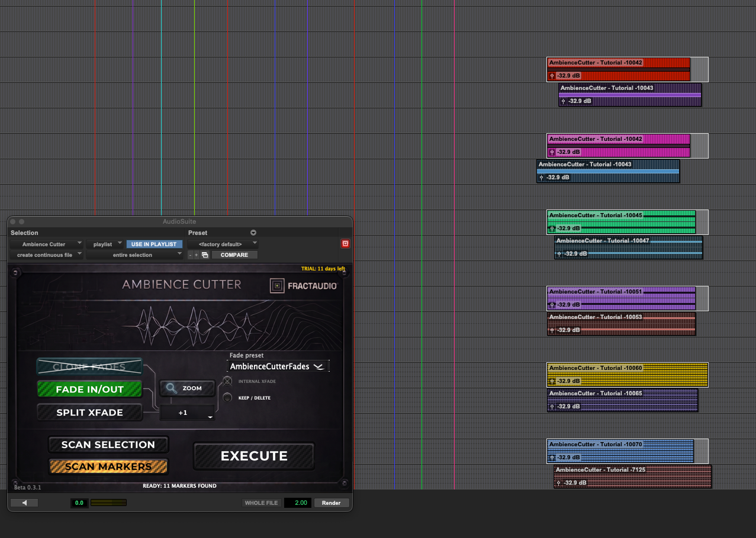The height and width of the screenshot is (538, 756).
Task: Open the entire selection dropdown
Action: pos(135,255)
